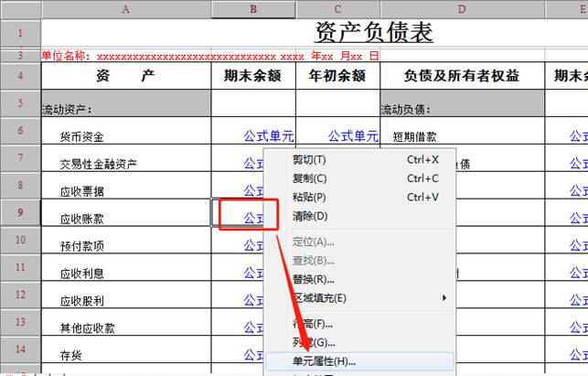The image size is (588, 376).
Task: Click the 资产负债表 title cell
Action: pyautogui.click(x=373, y=32)
